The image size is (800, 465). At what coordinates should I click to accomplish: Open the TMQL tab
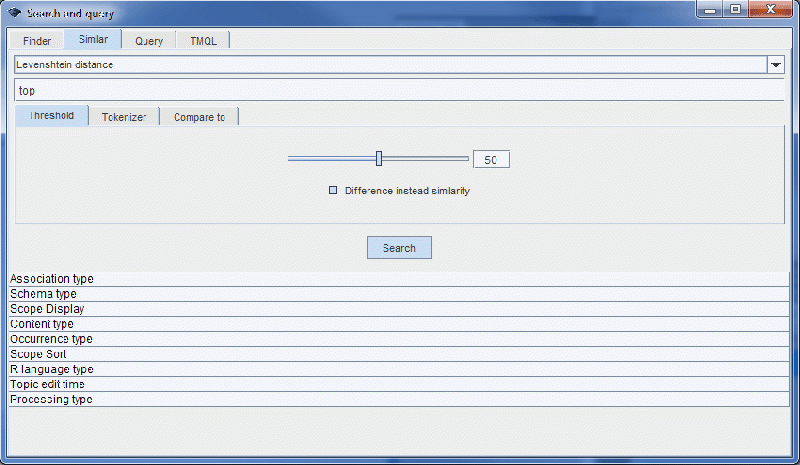tap(203, 40)
